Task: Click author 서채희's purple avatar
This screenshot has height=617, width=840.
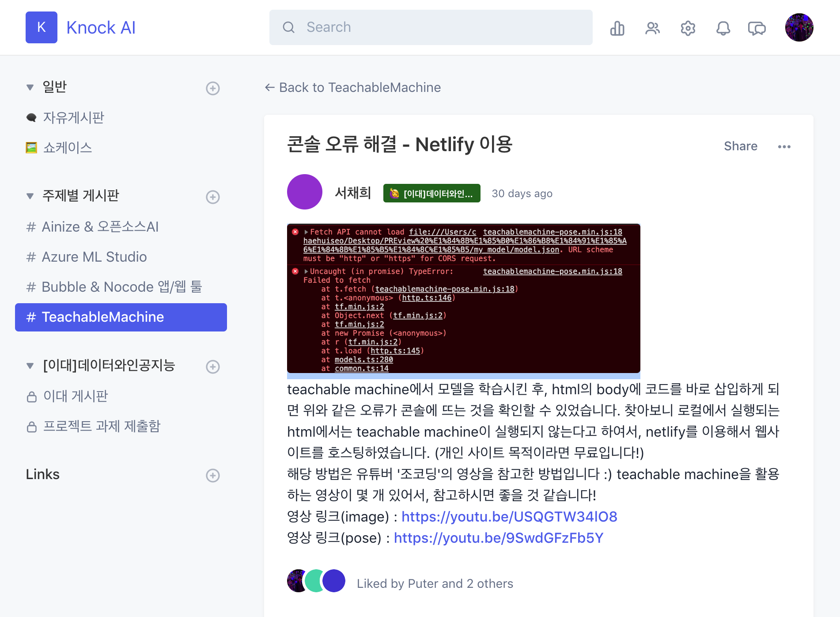Action: click(x=305, y=192)
